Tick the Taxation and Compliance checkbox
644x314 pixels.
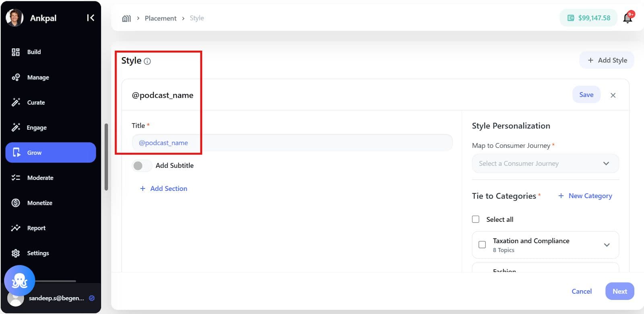tap(482, 245)
